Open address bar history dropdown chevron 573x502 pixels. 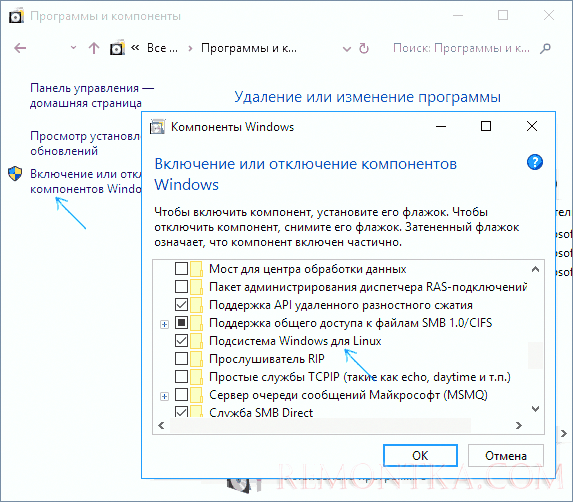pos(346,49)
